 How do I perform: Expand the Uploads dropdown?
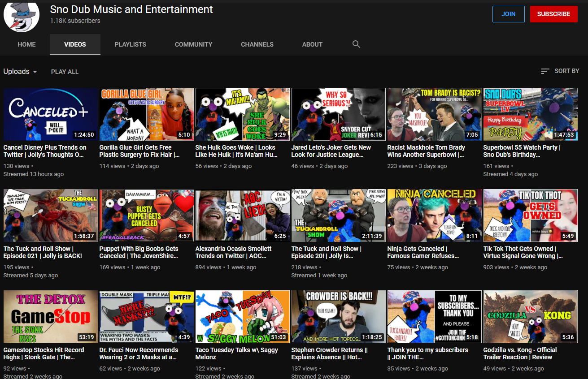20,72
